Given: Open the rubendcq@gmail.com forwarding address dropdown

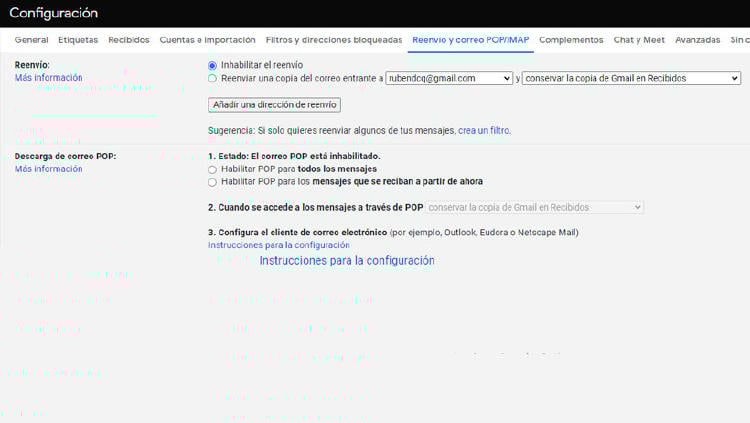Looking at the screenshot, I should tap(449, 78).
